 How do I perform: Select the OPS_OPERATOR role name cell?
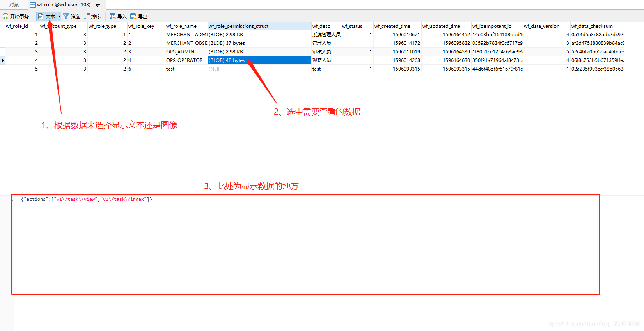click(x=186, y=60)
